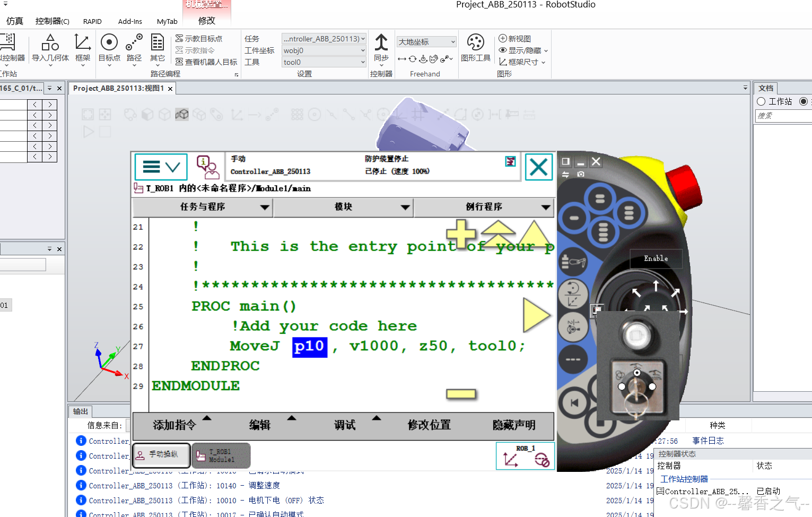Click 示教目标点 teach target

tap(199, 39)
